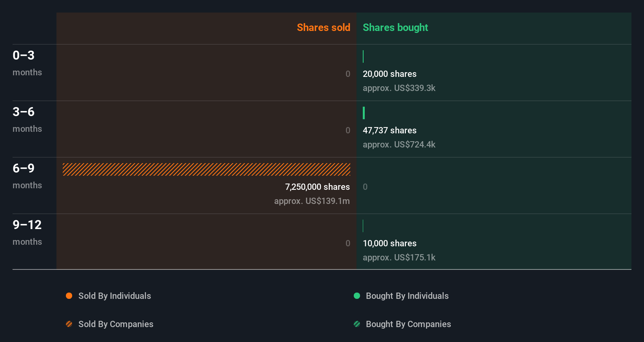Click the green 3–6 months bought bar
Image resolution: width=644 pixels, height=342 pixels.
364,113
